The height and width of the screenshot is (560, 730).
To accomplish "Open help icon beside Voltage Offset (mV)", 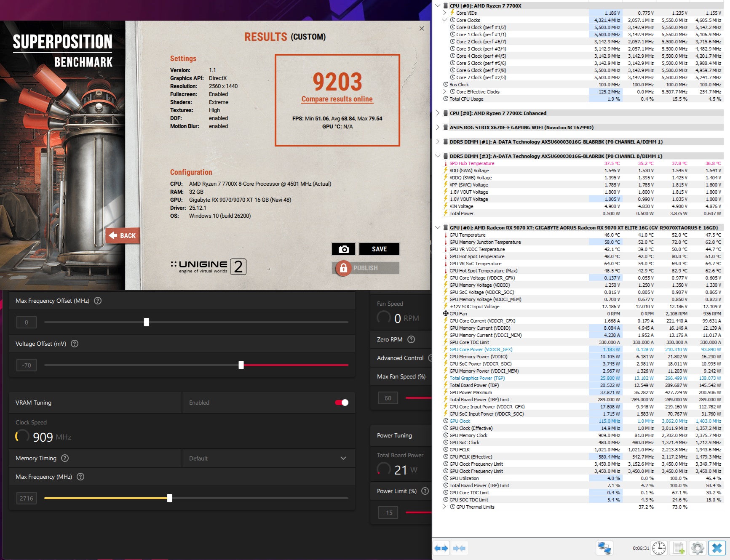I will (x=75, y=344).
